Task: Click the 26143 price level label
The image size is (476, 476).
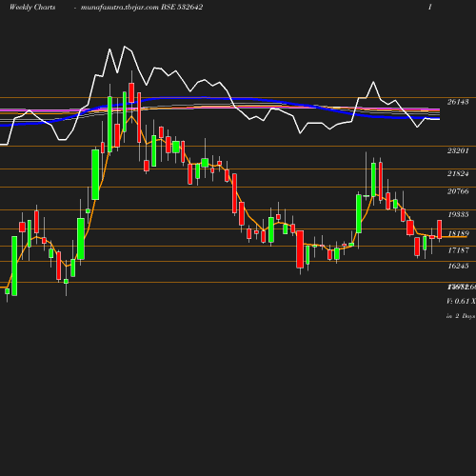Action: click(x=458, y=102)
